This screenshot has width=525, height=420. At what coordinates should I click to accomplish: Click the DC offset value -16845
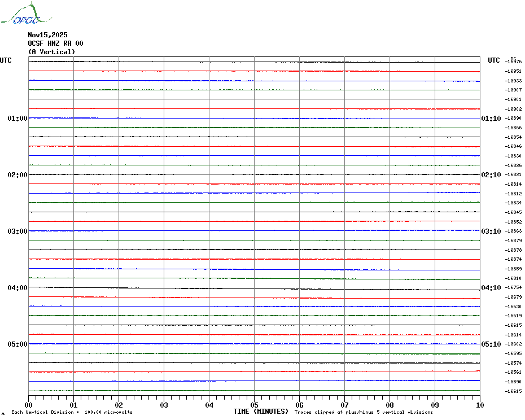coord(513,212)
